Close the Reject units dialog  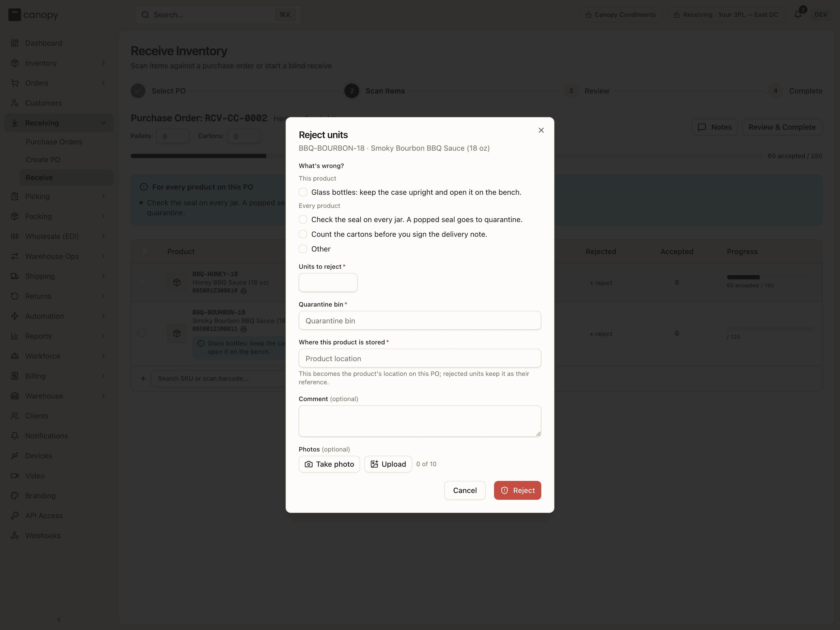(x=541, y=130)
